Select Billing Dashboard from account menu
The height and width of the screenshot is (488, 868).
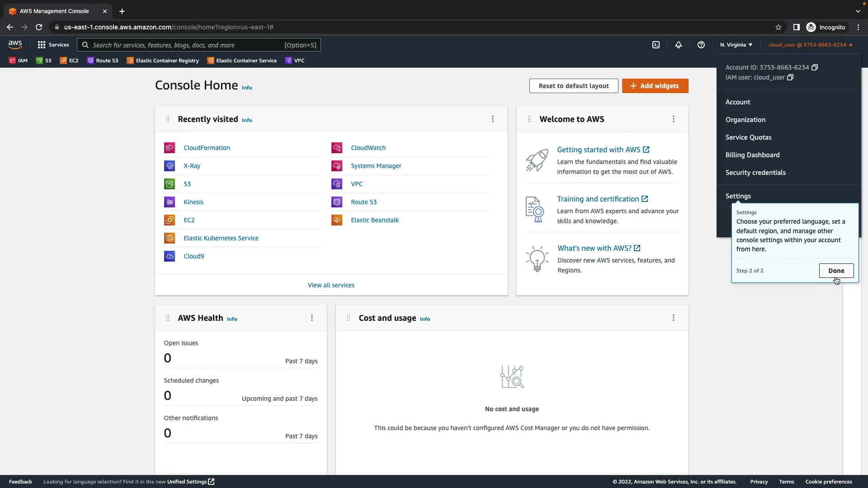752,155
